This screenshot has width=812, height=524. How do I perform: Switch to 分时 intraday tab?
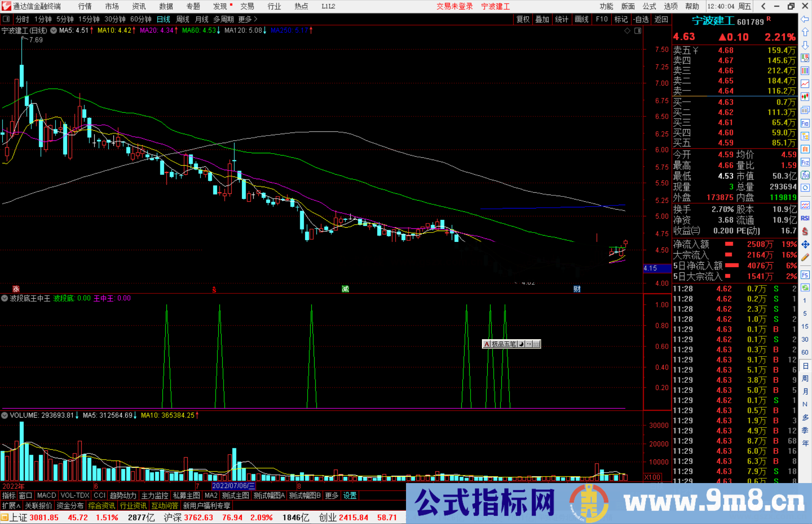pos(22,19)
